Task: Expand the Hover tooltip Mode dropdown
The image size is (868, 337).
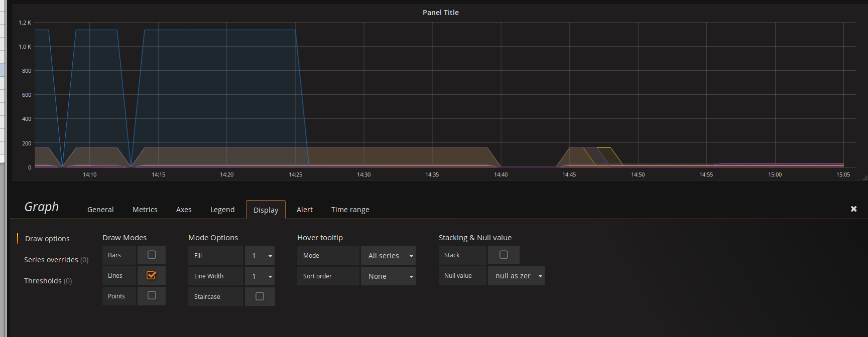Action: pos(388,256)
